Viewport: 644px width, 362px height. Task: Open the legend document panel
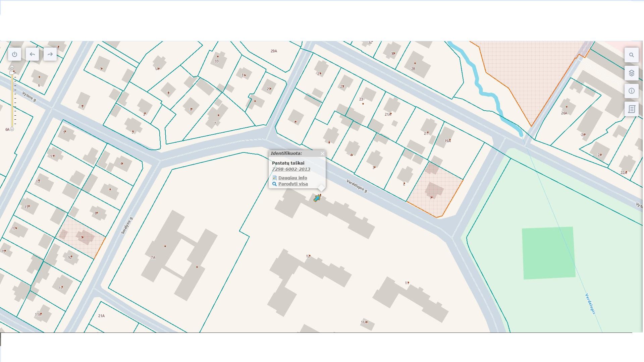click(x=632, y=109)
